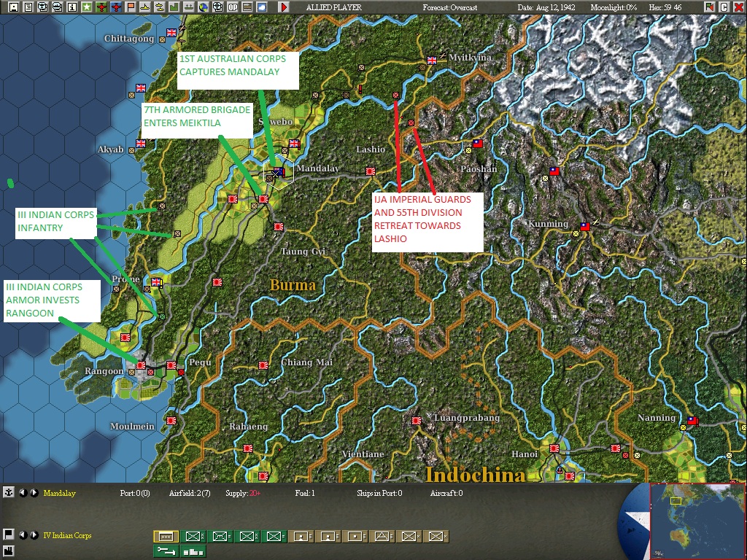Screen dimensions: 747x560
Task: Click the flag icon beside IV Indian Corps
Action: pos(8,534)
